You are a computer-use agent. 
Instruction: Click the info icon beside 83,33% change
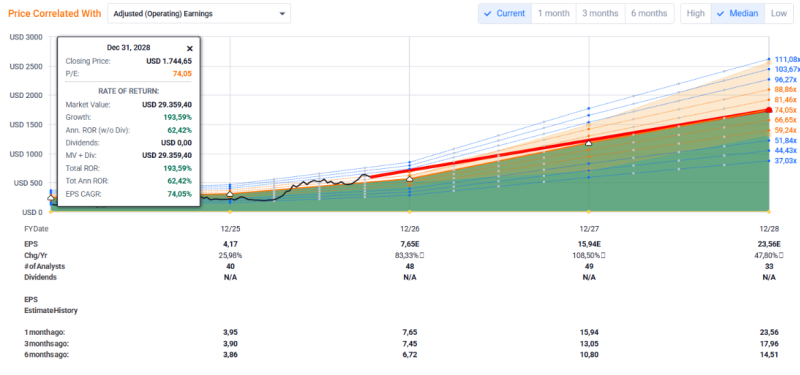422,255
